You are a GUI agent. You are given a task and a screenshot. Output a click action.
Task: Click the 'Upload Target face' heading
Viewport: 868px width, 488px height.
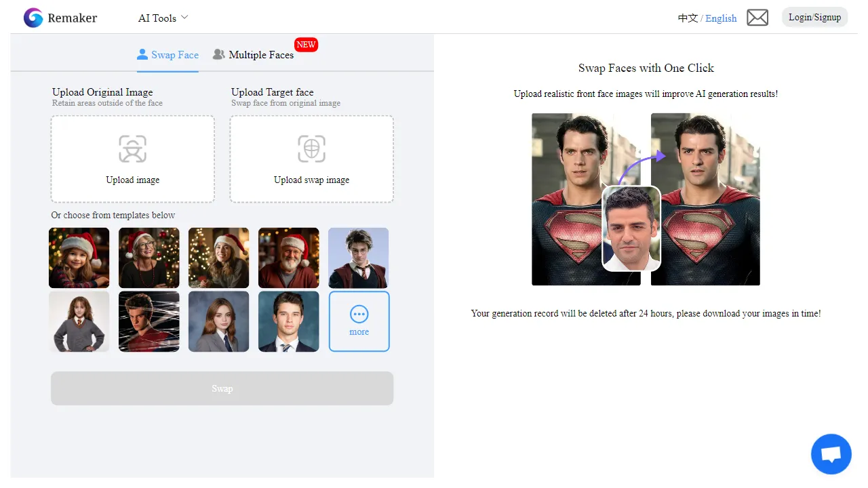(273, 92)
